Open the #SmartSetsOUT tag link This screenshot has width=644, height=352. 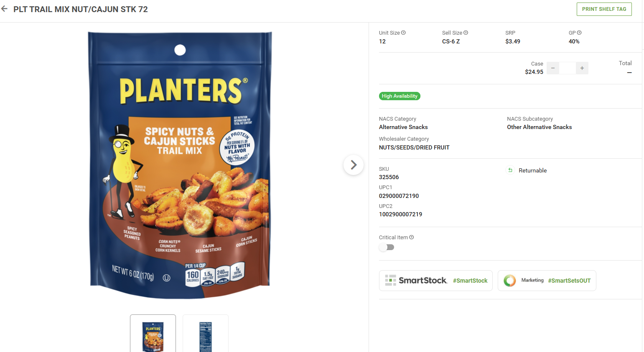point(569,281)
